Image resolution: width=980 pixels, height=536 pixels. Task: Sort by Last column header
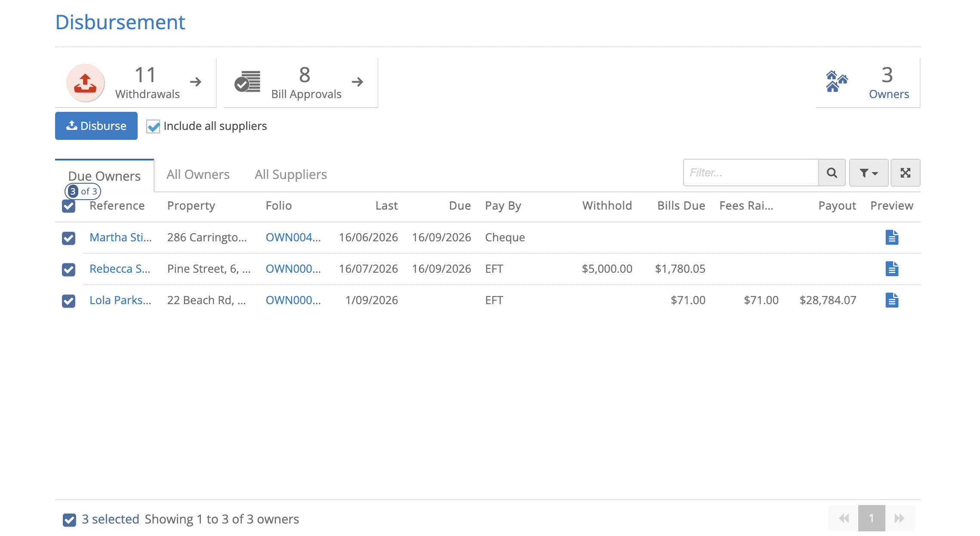pos(386,206)
